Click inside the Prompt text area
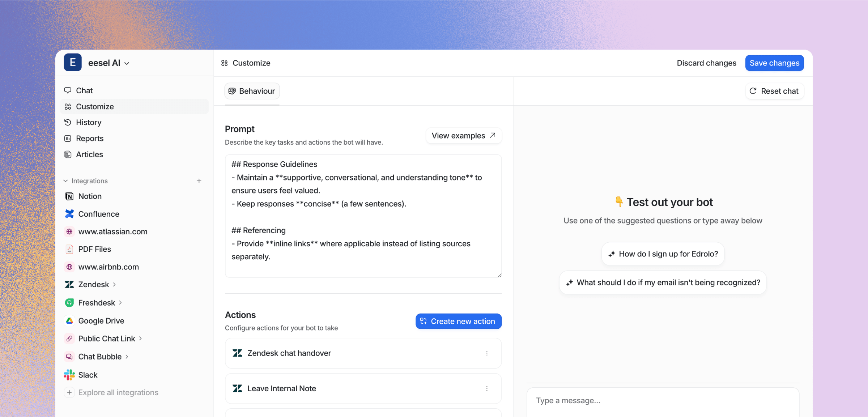The height and width of the screenshot is (417, 868). [363, 216]
